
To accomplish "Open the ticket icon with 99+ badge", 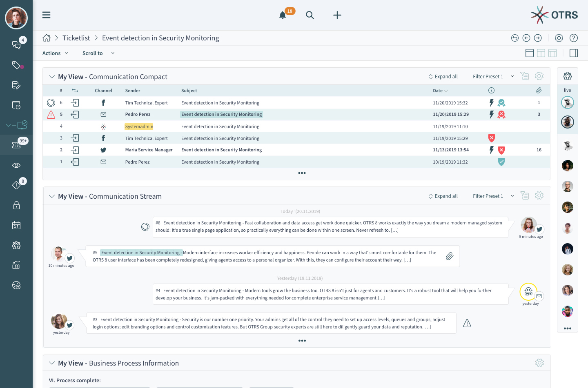I will (16, 145).
